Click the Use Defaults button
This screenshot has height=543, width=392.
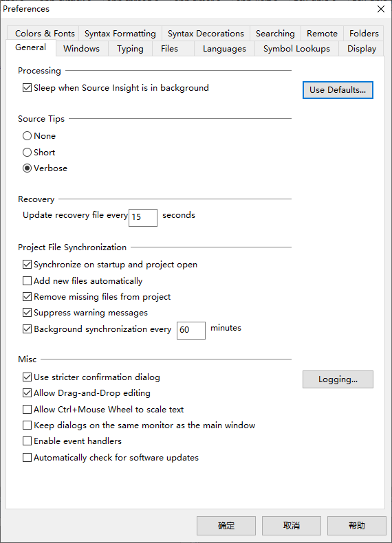(338, 90)
